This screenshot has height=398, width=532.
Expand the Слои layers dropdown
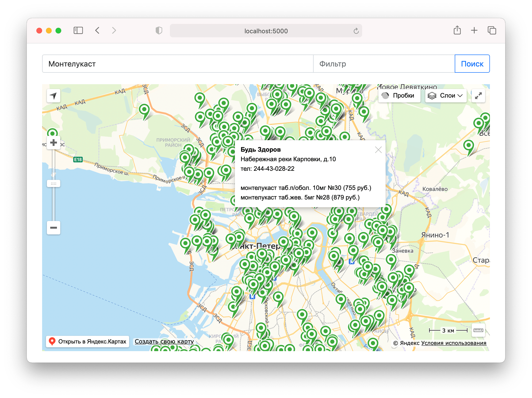pyautogui.click(x=445, y=96)
